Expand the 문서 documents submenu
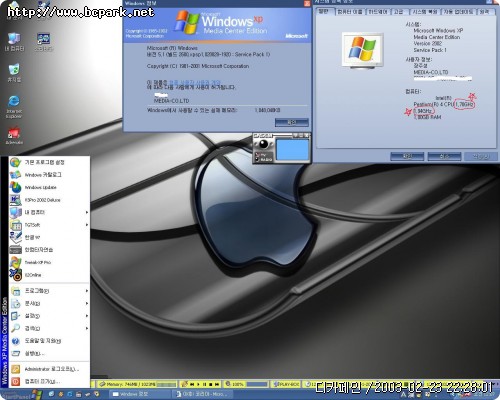 49,303
